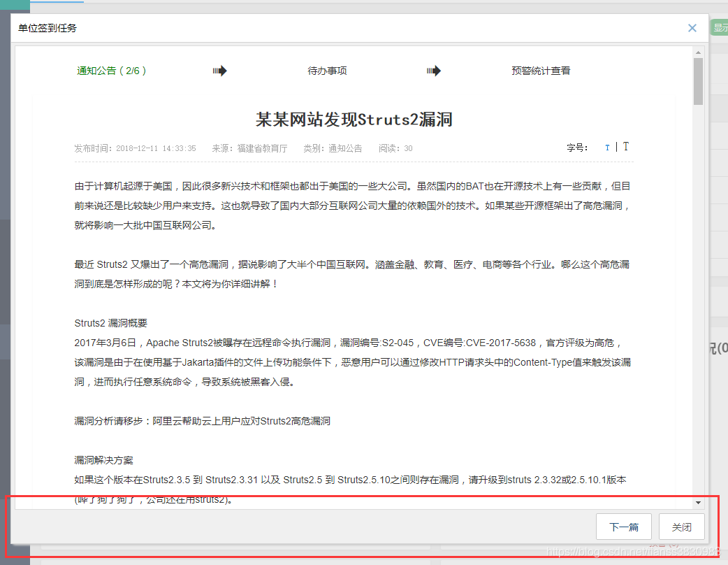Image resolution: width=728 pixels, height=565 pixels.
Task: Click line 漏洞分析请移步：阿里云帮助云上用户应对Struts2高危漏洞
Action: [203, 421]
